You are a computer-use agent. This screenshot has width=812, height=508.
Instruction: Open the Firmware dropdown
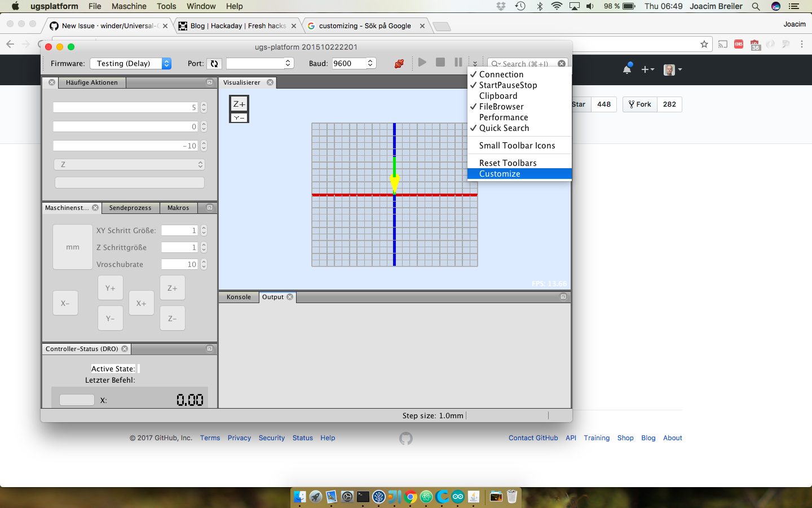tap(130, 64)
